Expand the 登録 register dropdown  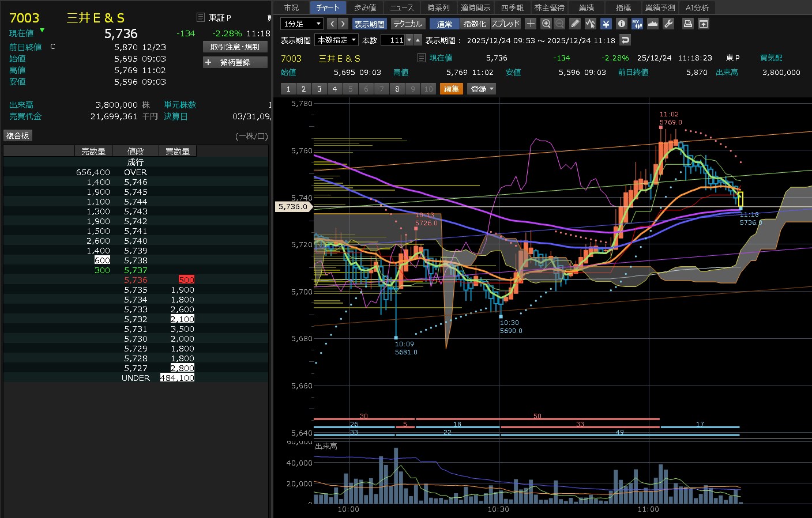[482, 89]
